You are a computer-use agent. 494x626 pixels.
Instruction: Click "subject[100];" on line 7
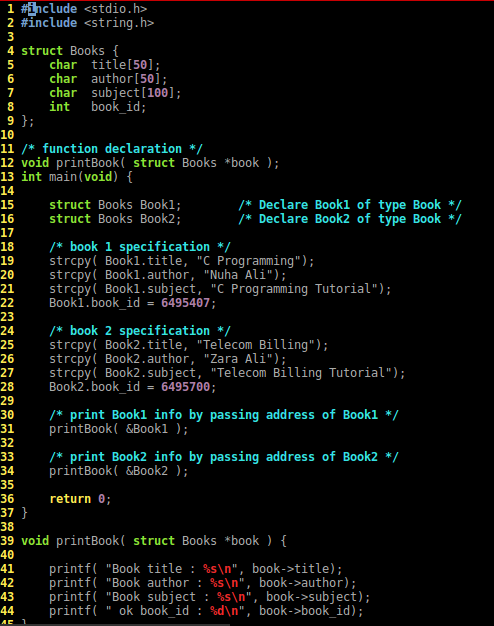[136, 93]
